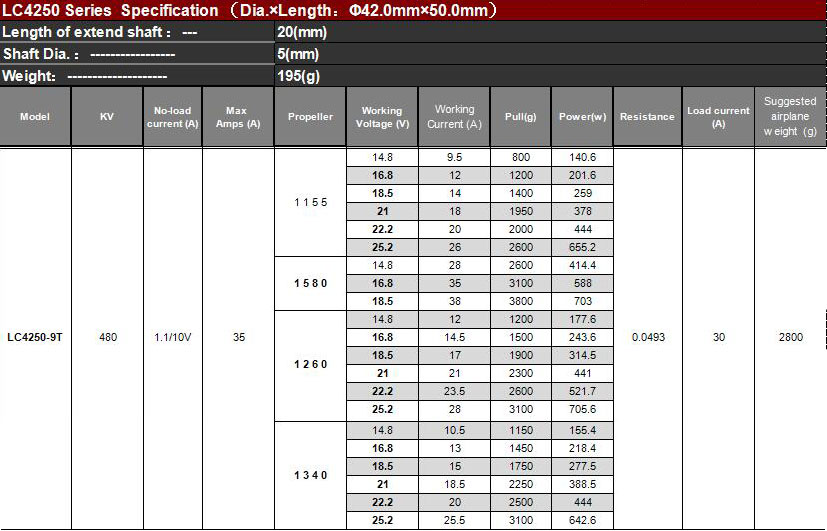This screenshot has height=531, width=827.
Task: Select the 195(g) weight value
Action: pos(299,76)
